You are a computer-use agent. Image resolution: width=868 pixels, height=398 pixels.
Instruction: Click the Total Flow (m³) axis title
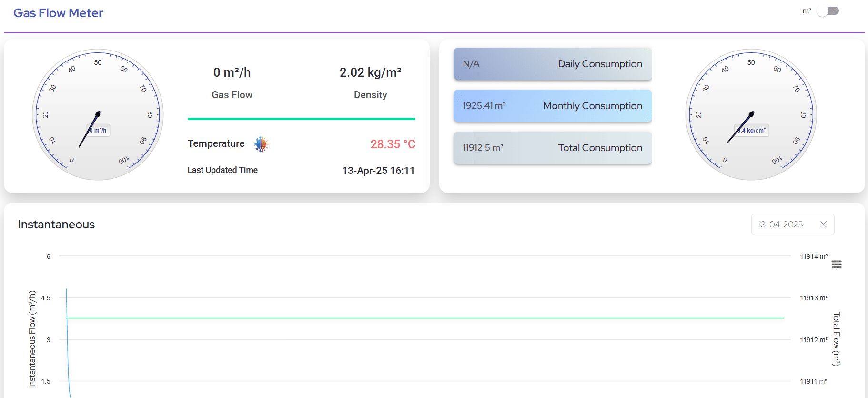pyautogui.click(x=836, y=339)
